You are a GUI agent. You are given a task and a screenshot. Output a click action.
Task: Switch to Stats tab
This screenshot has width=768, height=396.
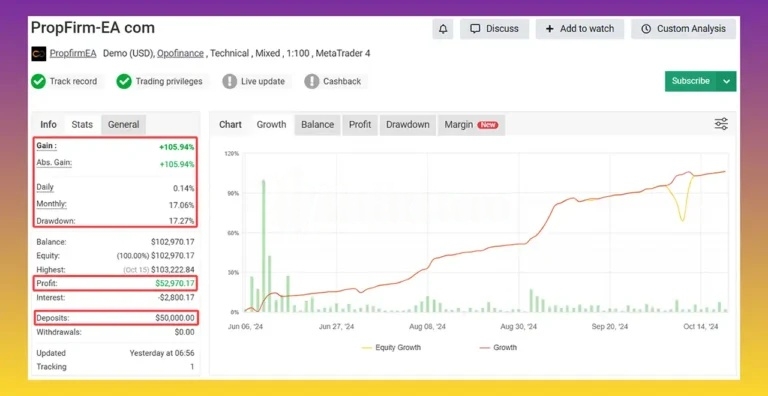click(82, 124)
